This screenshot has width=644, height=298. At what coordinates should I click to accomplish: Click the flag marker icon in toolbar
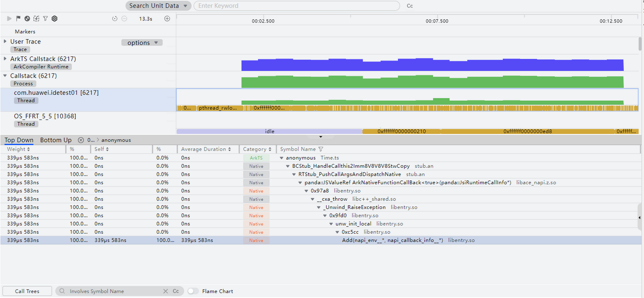point(18,18)
